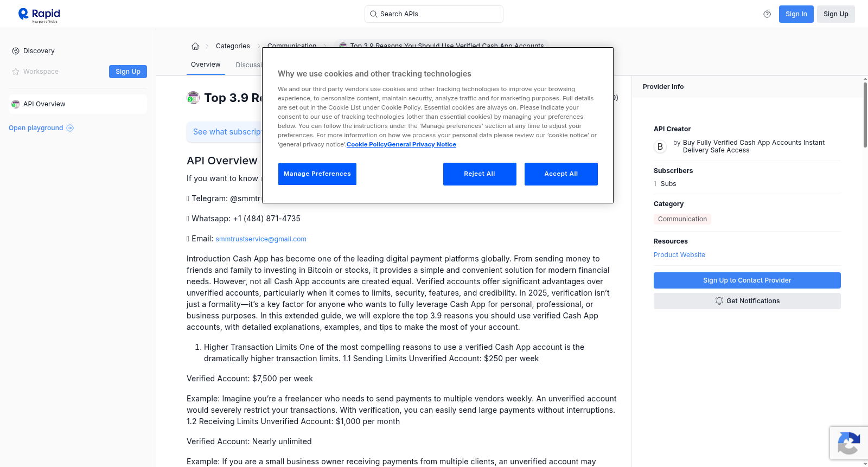
Task: Click the text Verified Account: $7,500 per week
Action: tap(250, 379)
